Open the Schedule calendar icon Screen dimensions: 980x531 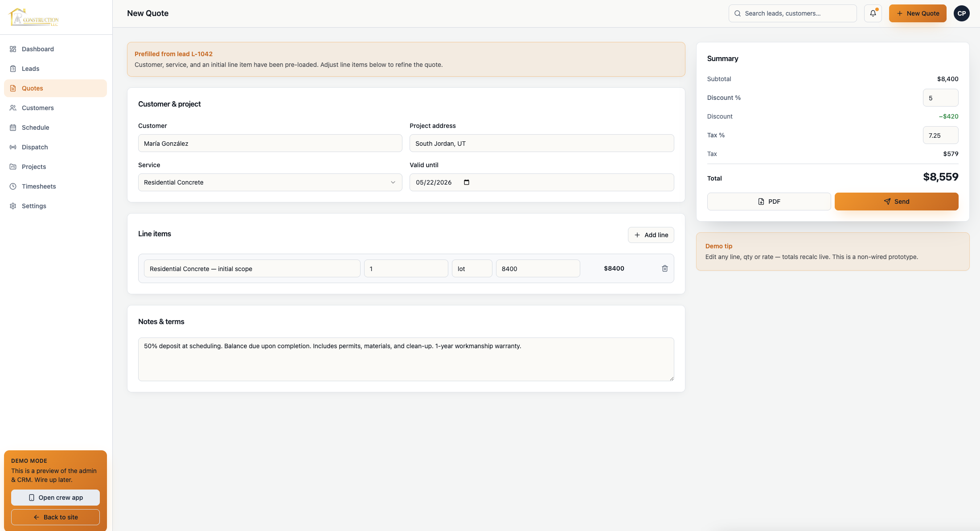point(13,128)
